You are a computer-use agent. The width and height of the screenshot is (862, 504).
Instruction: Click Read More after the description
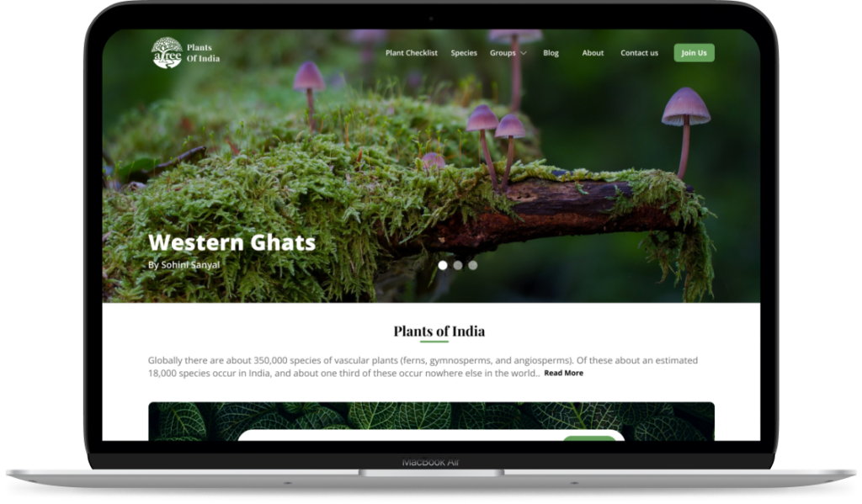point(563,373)
